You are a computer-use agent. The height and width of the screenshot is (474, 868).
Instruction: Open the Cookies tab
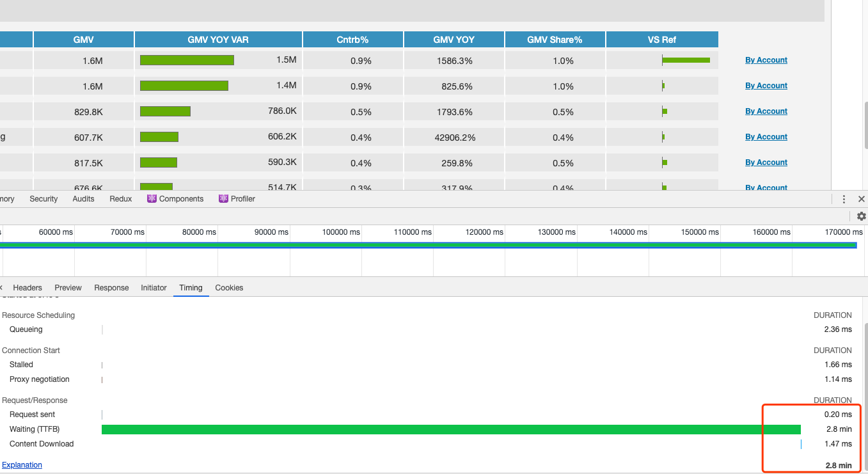pyautogui.click(x=229, y=288)
